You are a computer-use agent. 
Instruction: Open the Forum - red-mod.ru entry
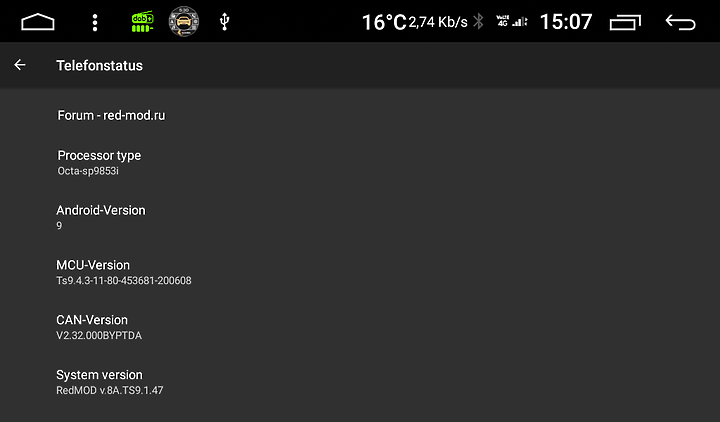click(360, 115)
